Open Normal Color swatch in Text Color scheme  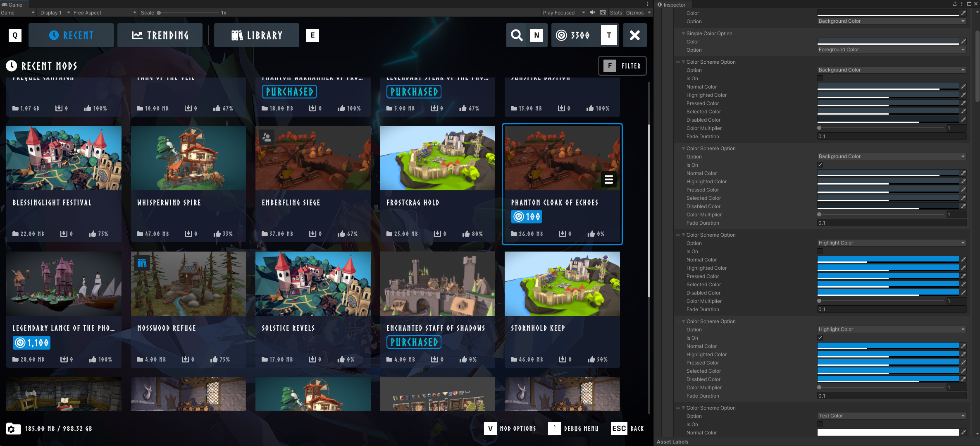(888, 432)
